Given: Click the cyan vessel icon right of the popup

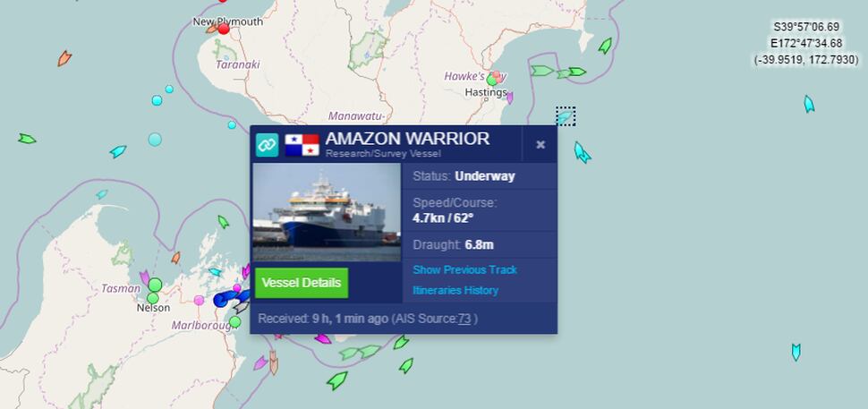Looking at the screenshot, I should pyautogui.click(x=582, y=152).
